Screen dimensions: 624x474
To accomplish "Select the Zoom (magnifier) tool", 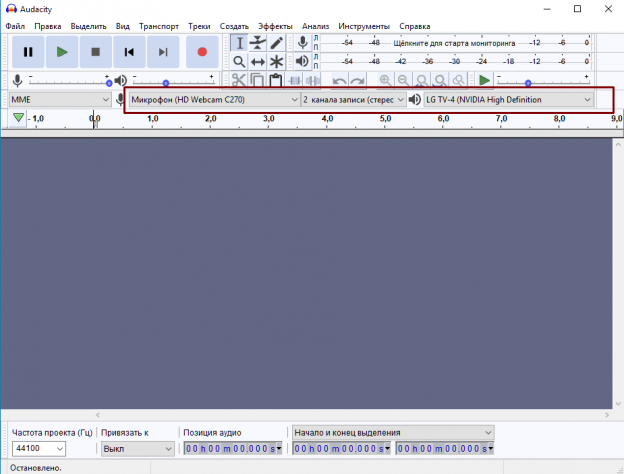I will point(239,62).
